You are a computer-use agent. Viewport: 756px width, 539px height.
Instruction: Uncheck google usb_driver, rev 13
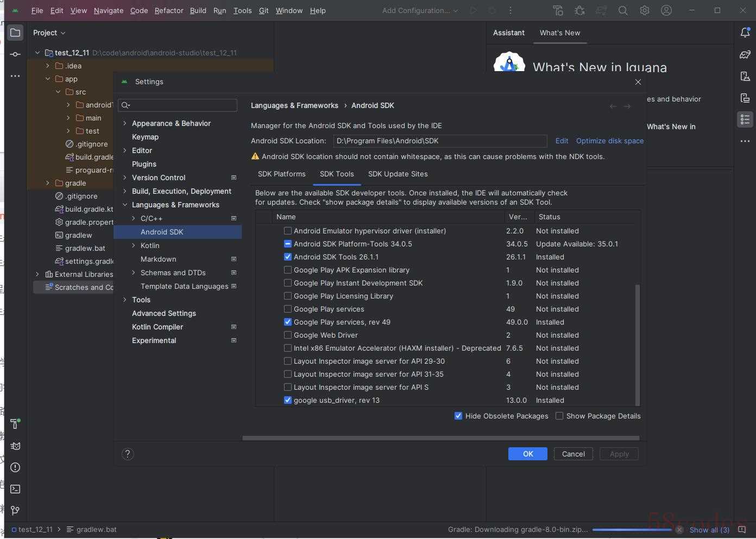click(288, 400)
